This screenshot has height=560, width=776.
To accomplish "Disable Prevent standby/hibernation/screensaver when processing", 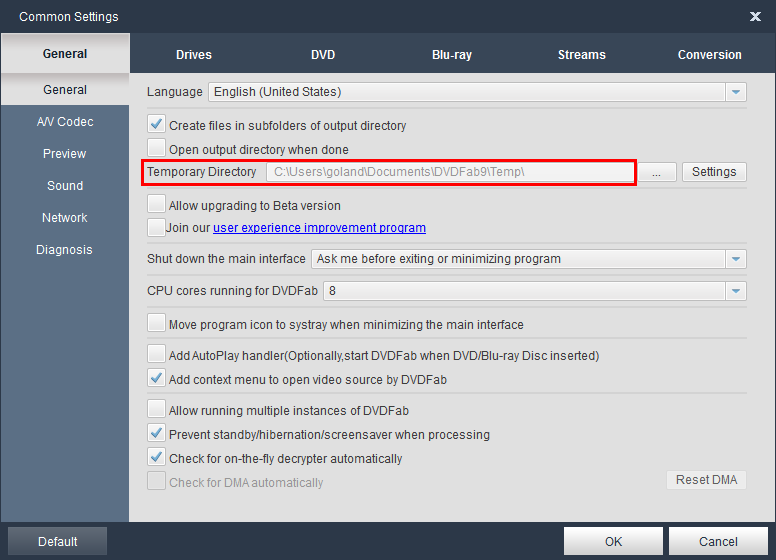I will [x=157, y=434].
